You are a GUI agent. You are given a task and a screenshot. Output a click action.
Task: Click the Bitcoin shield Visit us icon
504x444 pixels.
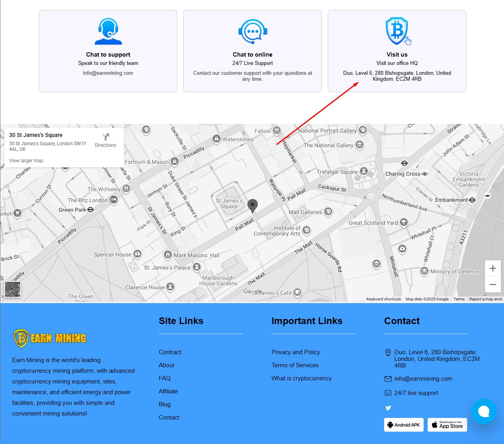click(x=397, y=31)
